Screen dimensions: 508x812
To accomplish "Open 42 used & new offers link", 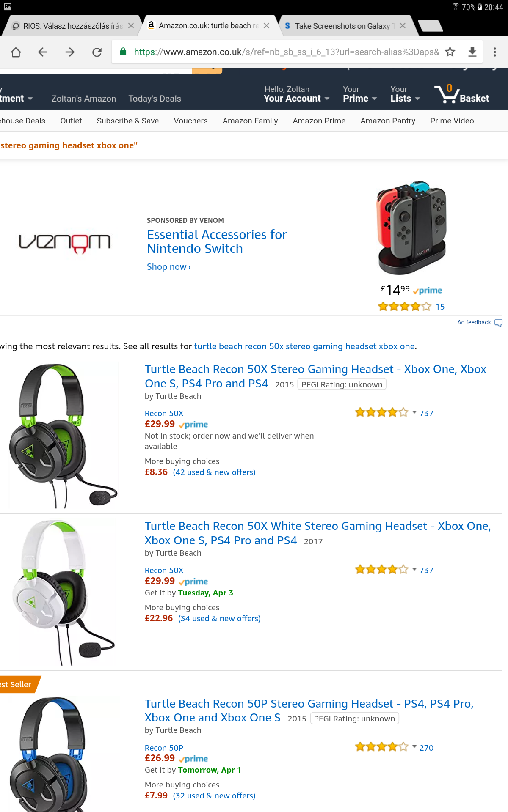I will tap(214, 472).
